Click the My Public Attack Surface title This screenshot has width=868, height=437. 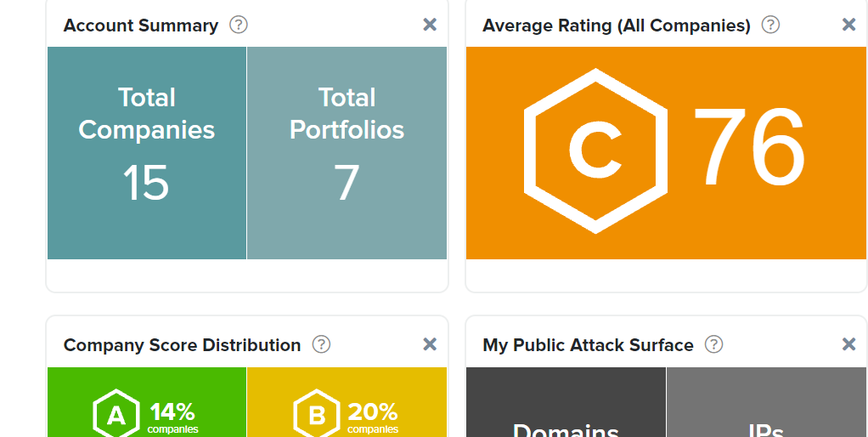[588, 345]
